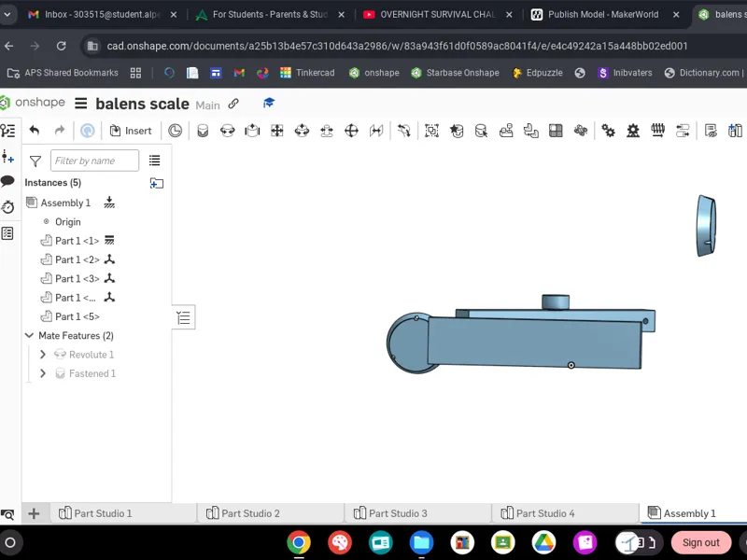Switch to the Publish Model - MakerWorld browser tab

[603, 15]
